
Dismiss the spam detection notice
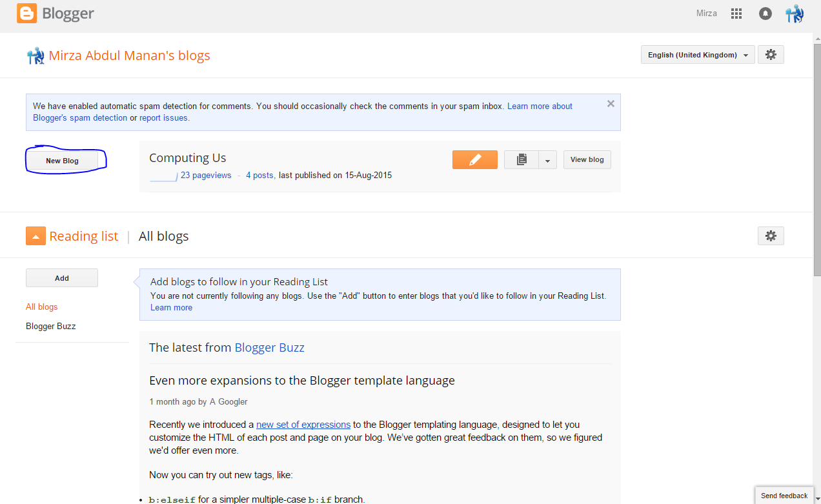click(611, 103)
